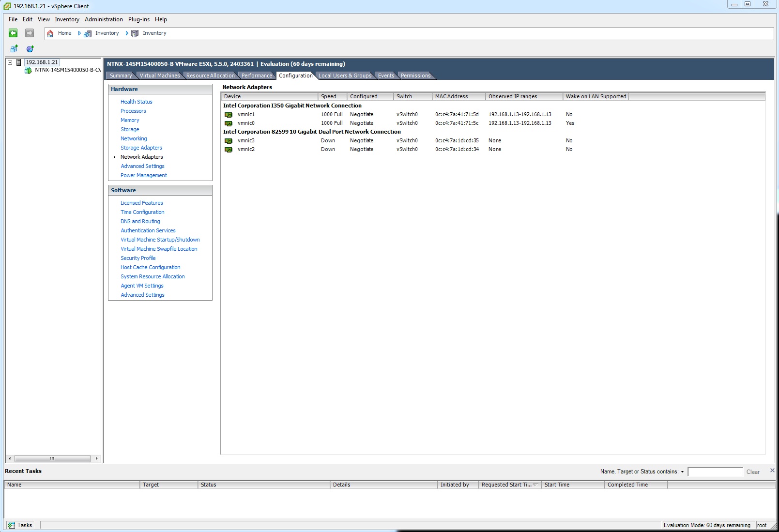
Task: Sort by Requested Start Time column arrow
Action: 536,485
